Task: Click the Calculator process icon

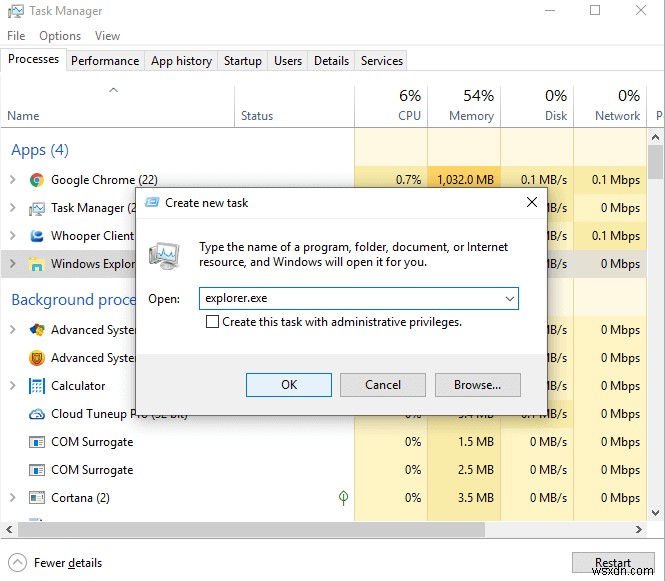Action: coord(36,386)
